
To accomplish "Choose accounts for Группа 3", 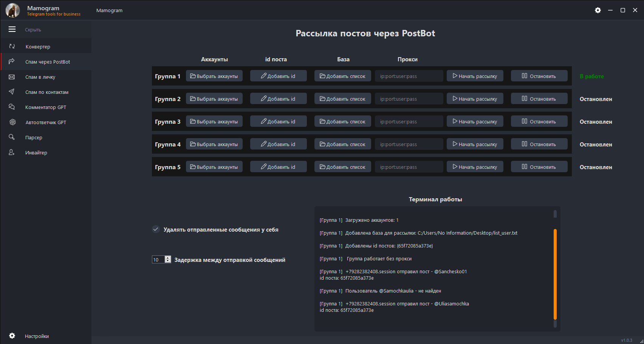I will [214, 121].
